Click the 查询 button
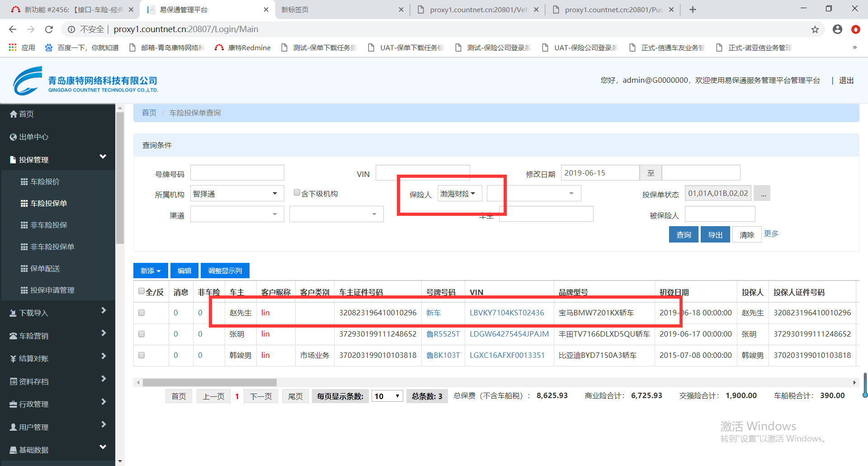868x466 pixels. (x=684, y=235)
